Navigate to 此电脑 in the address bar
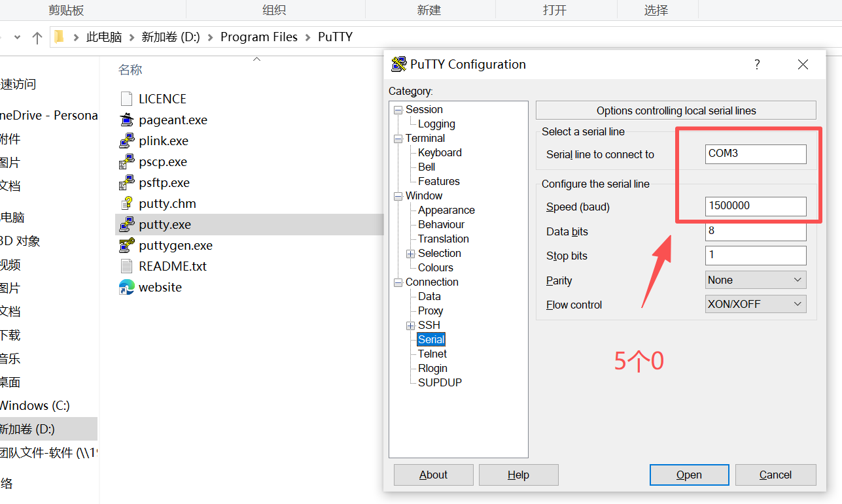Image resolution: width=842 pixels, height=504 pixels. (104, 37)
